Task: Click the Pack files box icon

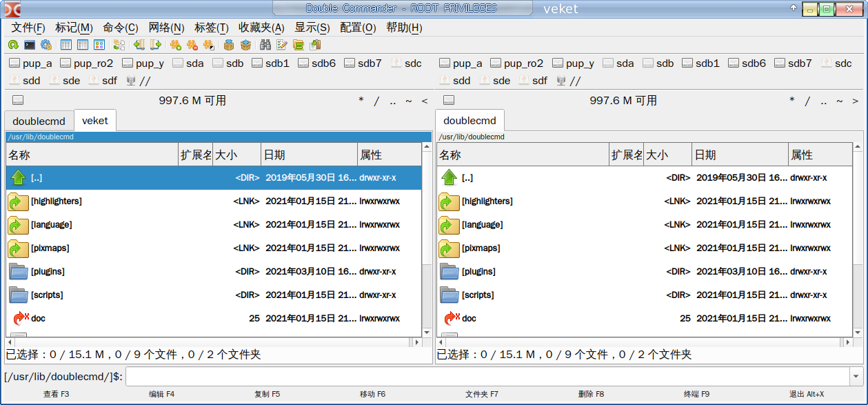Action: coord(229,46)
